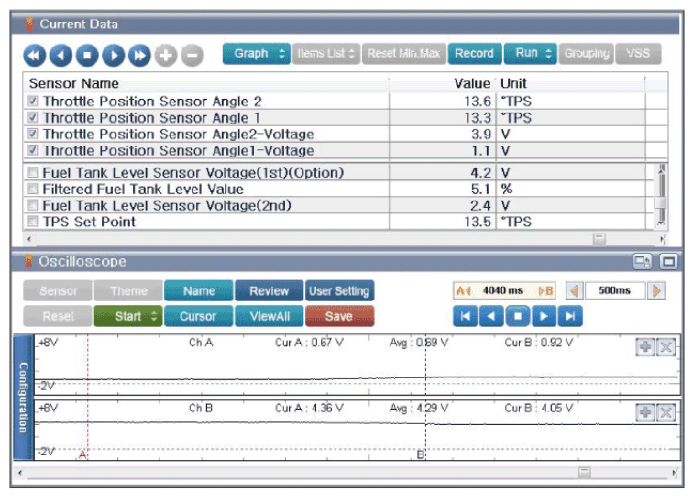Click the Record button
The height and width of the screenshot is (498, 694).
(473, 54)
